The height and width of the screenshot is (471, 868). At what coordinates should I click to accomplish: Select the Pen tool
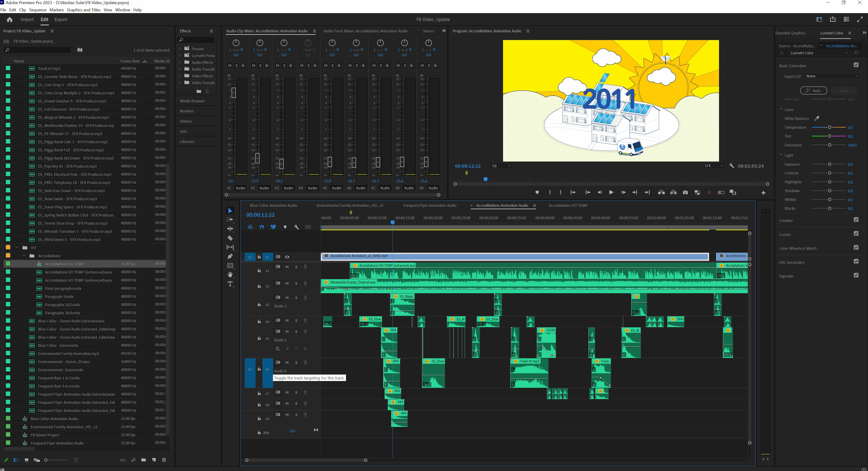click(230, 257)
